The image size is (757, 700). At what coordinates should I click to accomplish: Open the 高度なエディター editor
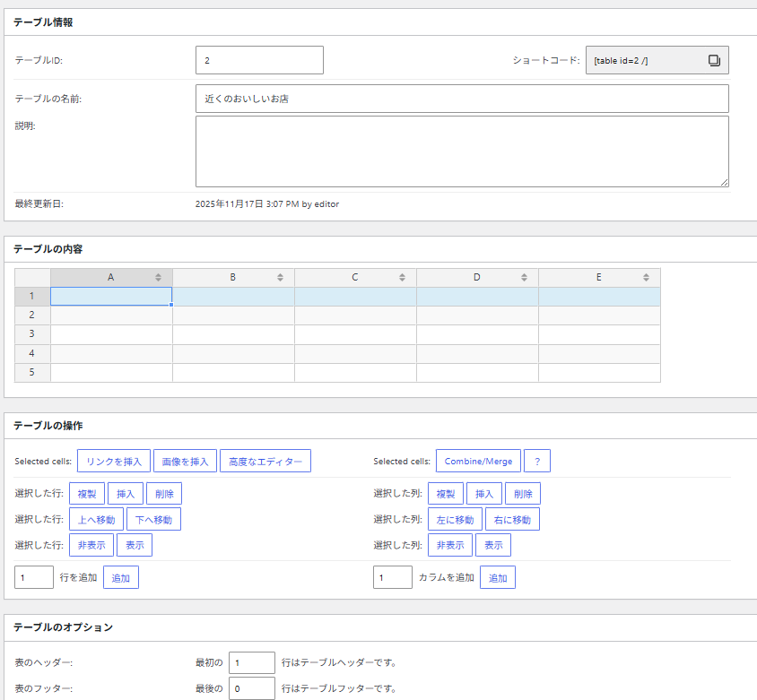(x=265, y=461)
